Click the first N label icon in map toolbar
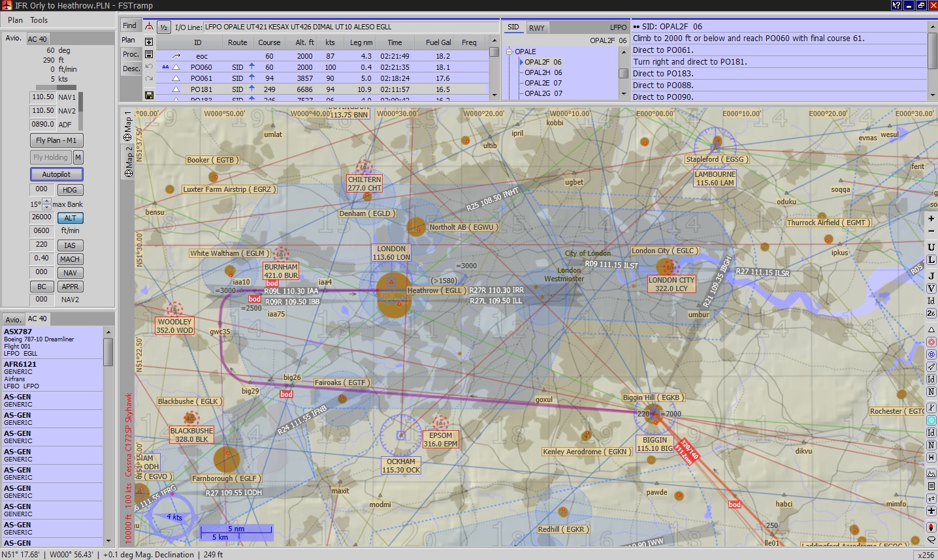This screenshot has width=938, height=560. (x=931, y=392)
